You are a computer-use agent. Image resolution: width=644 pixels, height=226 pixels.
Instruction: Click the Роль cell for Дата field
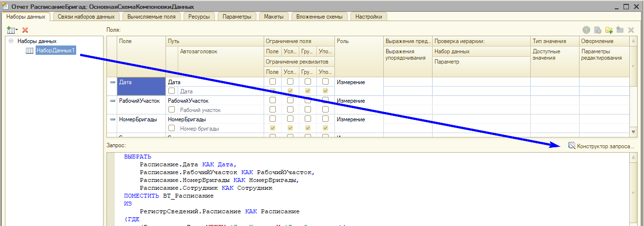[359, 82]
